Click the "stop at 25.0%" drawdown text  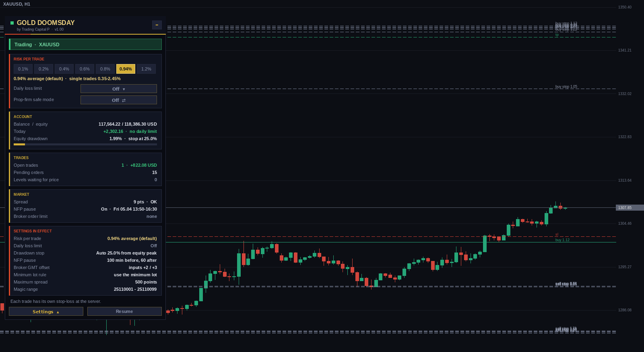tap(142, 139)
